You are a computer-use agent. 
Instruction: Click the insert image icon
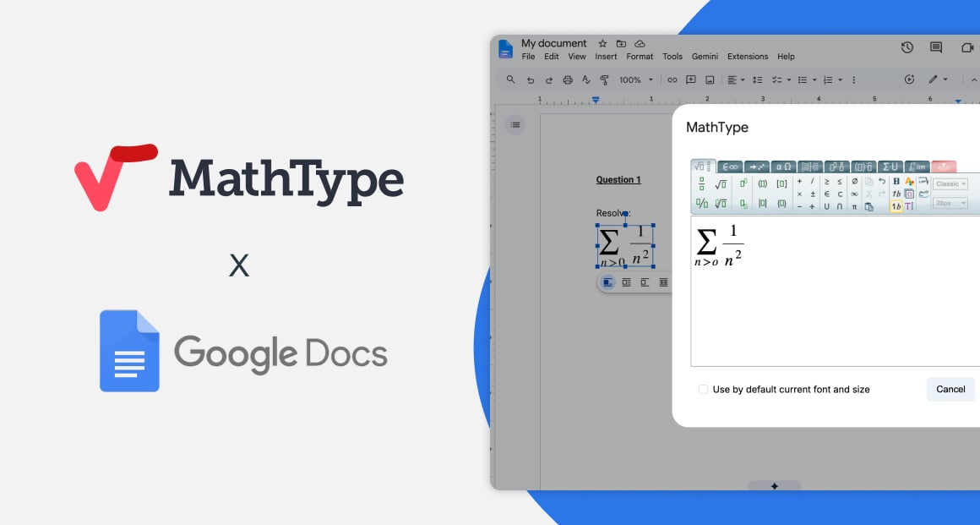(x=710, y=80)
